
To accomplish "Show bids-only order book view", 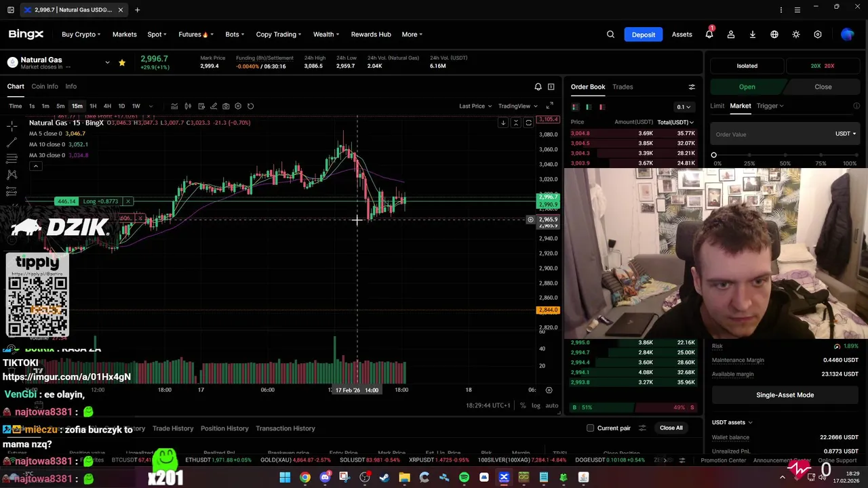I will point(589,107).
